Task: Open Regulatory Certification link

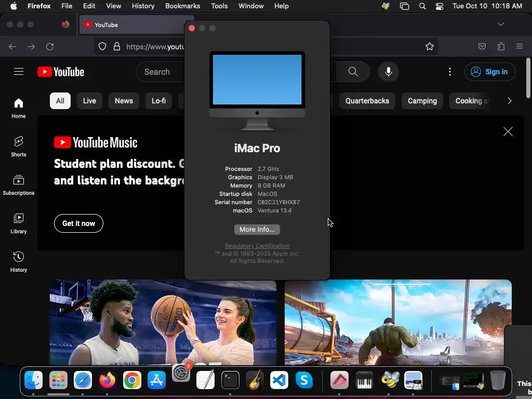Action: click(x=257, y=246)
